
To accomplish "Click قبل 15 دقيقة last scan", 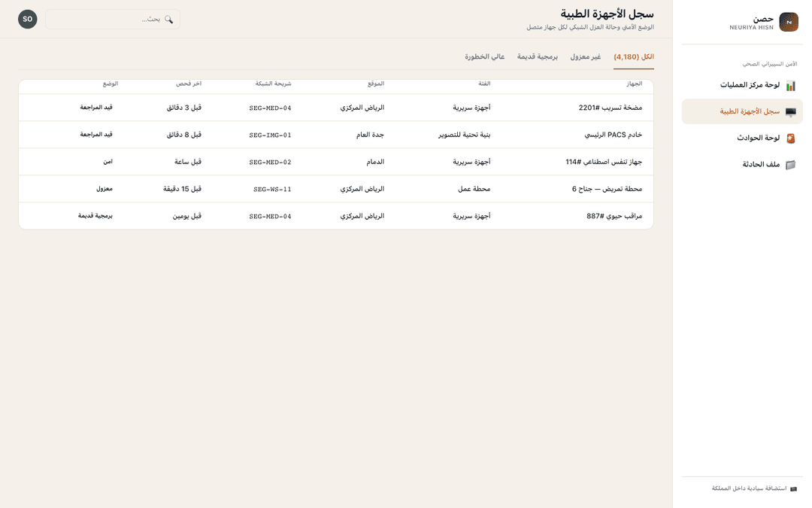I will coord(182,189).
